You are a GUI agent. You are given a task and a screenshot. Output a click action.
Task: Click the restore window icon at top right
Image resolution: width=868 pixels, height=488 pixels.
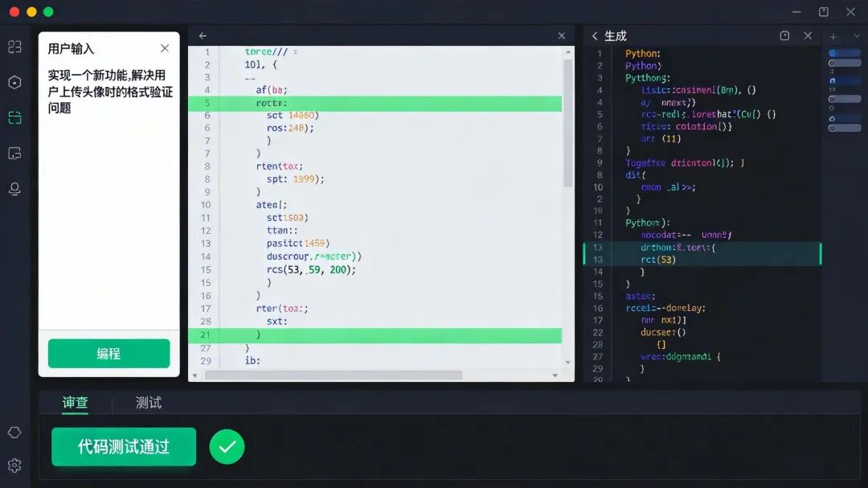pyautogui.click(x=824, y=11)
